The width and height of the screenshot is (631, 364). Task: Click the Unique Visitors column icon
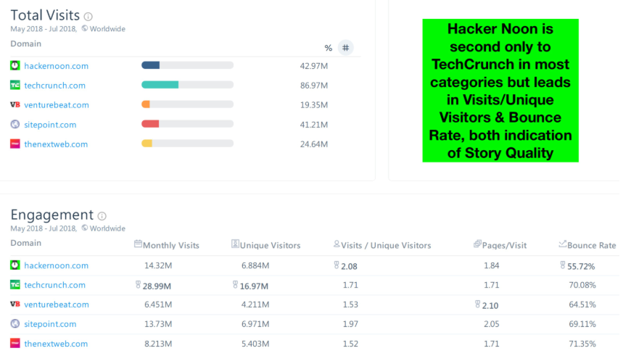click(x=235, y=244)
